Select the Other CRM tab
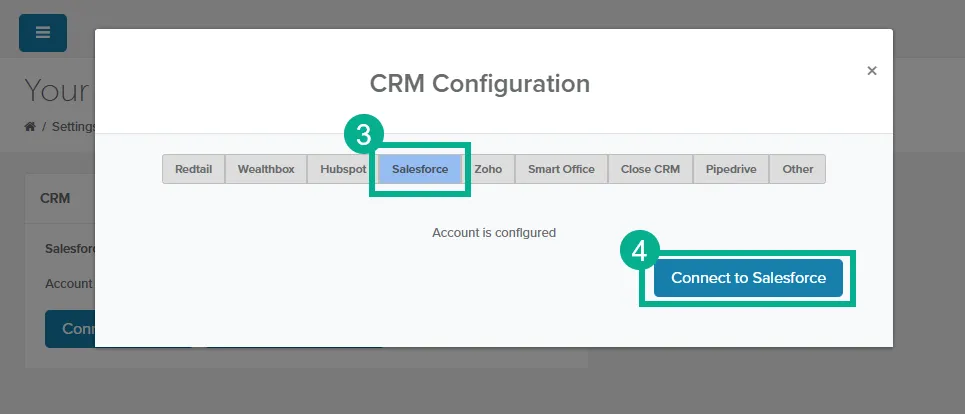Screen dimensions: 965x414 798,169
